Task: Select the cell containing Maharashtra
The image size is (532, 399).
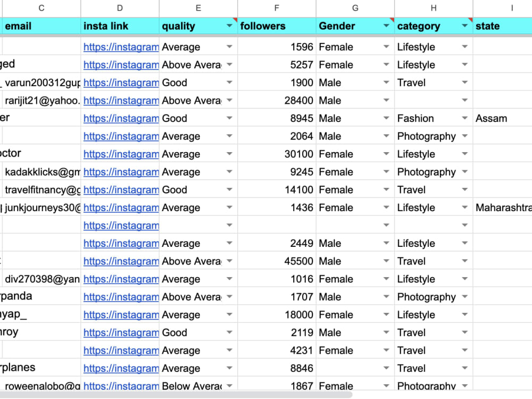Action: tap(503, 207)
